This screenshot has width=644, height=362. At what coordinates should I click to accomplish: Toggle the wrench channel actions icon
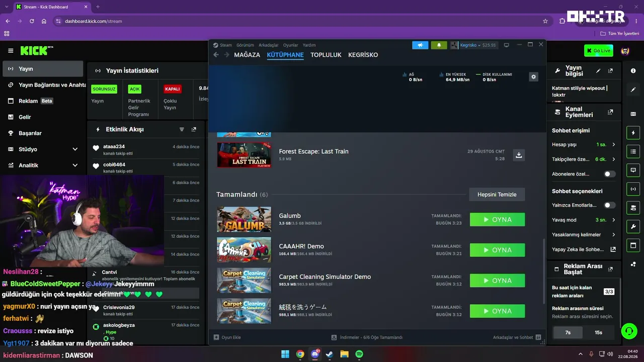633,226
